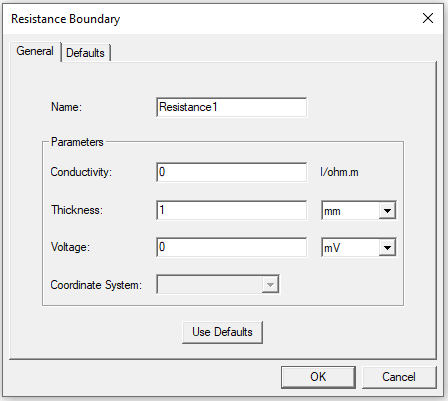
Task: Focus the Voltage value field
Action: pos(231,247)
